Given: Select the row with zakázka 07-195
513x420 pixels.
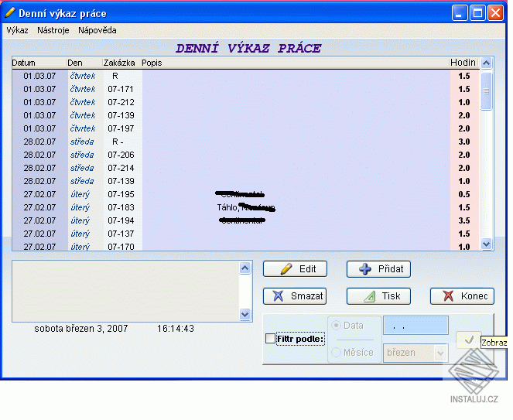Looking at the screenshot, I should click(246, 194).
